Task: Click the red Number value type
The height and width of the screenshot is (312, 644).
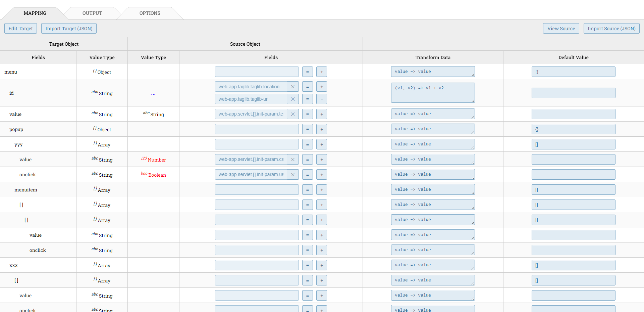Action: 153,160
